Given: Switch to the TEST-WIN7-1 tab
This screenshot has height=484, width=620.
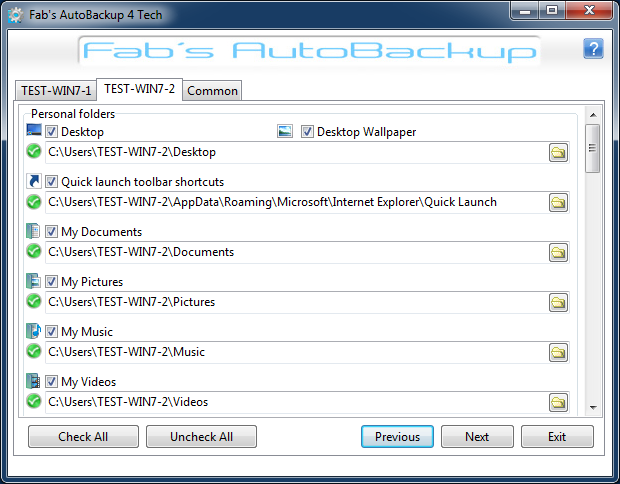Looking at the screenshot, I should (x=56, y=91).
